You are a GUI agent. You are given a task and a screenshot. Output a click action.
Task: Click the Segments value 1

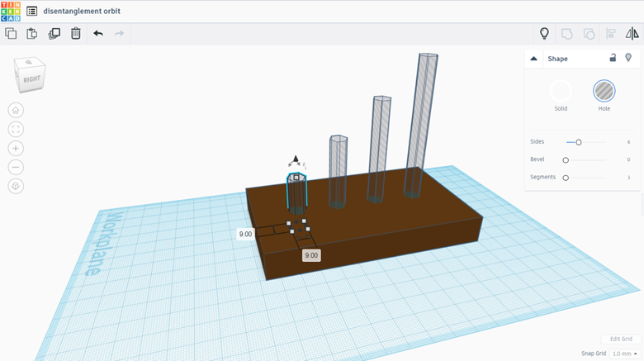click(x=628, y=178)
